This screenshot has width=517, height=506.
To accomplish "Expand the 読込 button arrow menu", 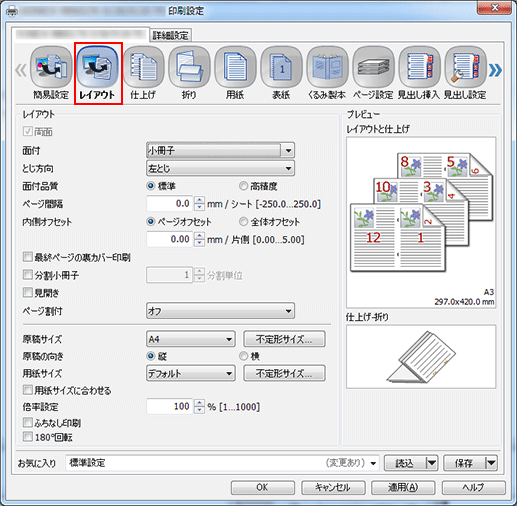I will (x=432, y=463).
